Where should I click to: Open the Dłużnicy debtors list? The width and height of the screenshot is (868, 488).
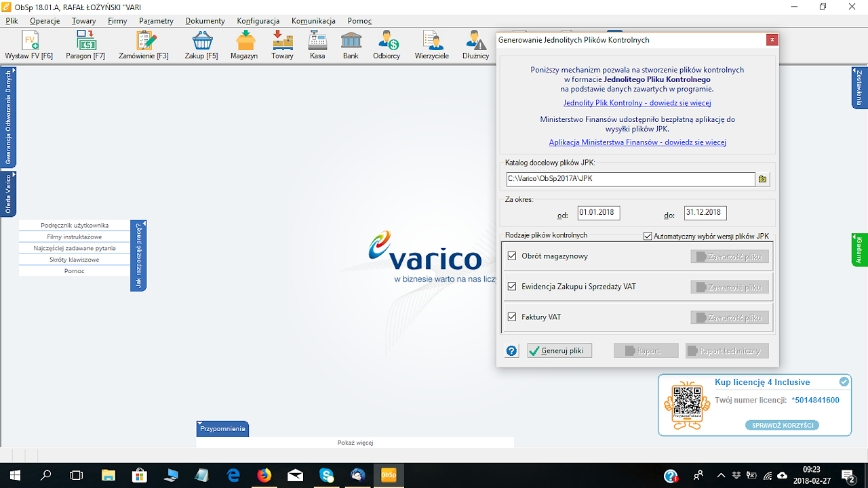[476, 45]
